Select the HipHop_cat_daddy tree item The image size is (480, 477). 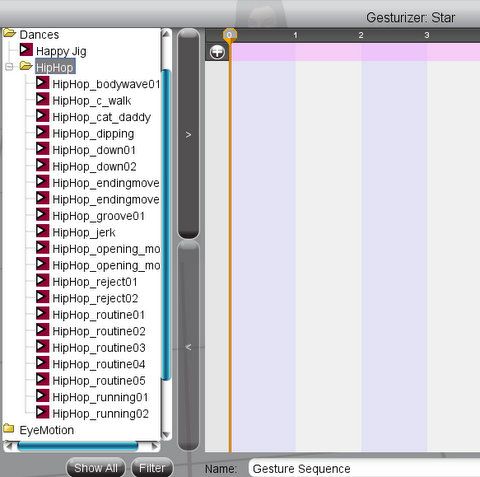[x=101, y=117]
